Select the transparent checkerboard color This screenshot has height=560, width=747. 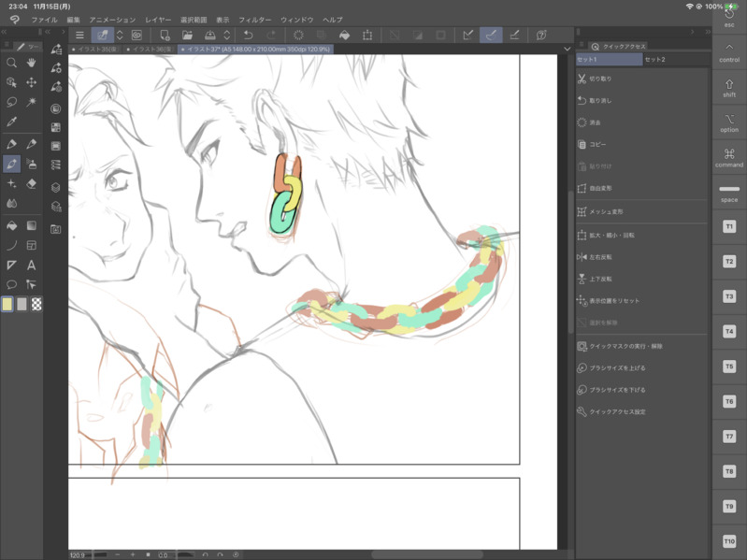pyautogui.click(x=36, y=304)
